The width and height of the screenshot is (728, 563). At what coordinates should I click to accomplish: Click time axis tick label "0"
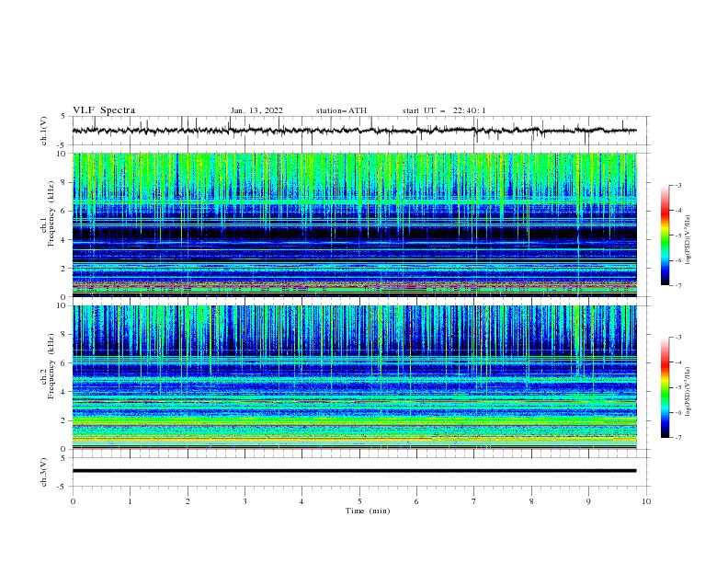[x=73, y=501]
